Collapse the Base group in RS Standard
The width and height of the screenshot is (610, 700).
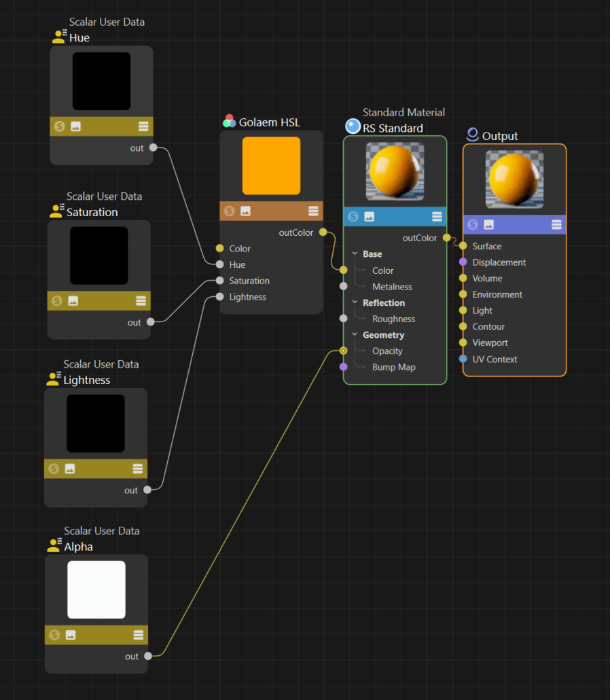tap(355, 254)
